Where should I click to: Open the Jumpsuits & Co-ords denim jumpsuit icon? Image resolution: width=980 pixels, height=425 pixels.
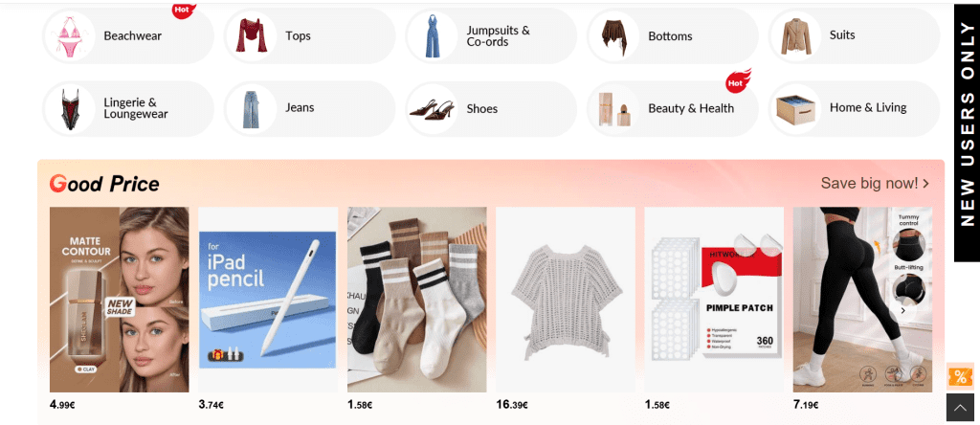pyautogui.click(x=432, y=35)
